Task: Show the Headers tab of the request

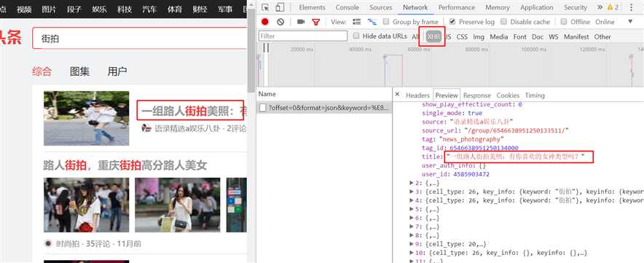Action: tap(417, 95)
